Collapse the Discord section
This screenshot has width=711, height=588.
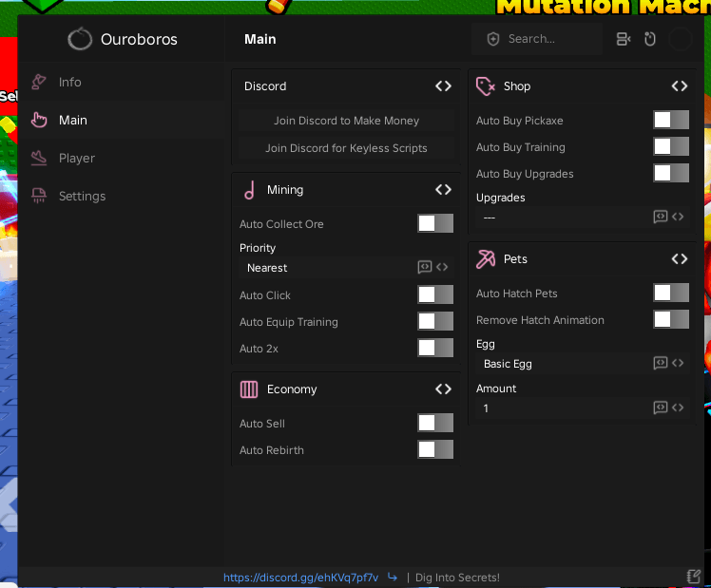click(x=443, y=86)
